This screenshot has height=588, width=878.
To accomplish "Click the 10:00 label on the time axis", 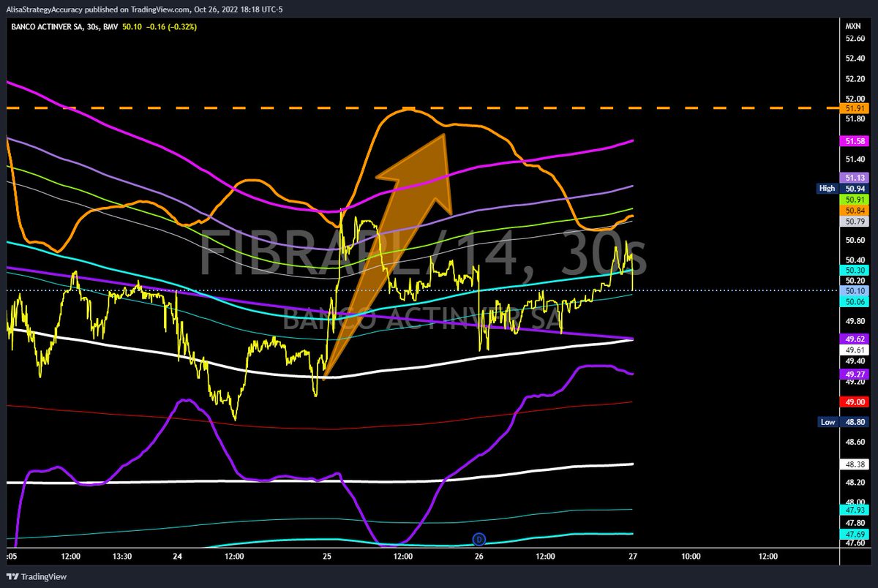I will (691, 557).
